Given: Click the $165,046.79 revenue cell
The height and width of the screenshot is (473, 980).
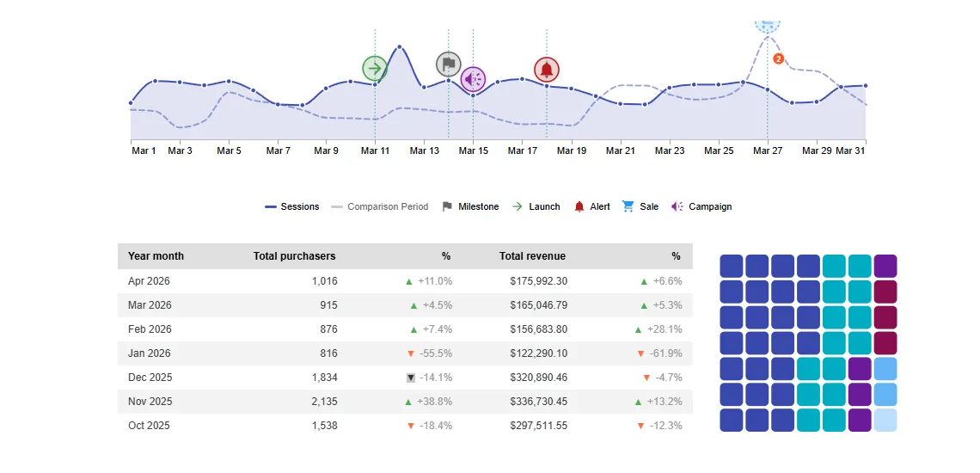Looking at the screenshot, I should 539,305.
